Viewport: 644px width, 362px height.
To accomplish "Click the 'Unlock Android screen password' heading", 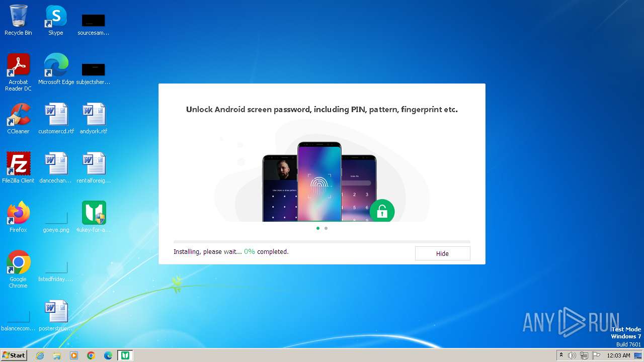I will 322,109.
